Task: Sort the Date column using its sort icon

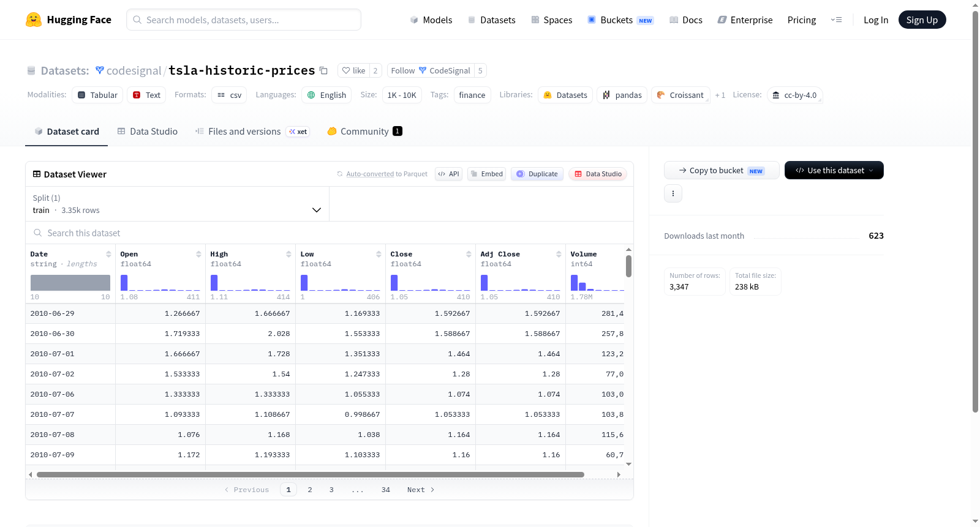Action: tap(108, 254)
